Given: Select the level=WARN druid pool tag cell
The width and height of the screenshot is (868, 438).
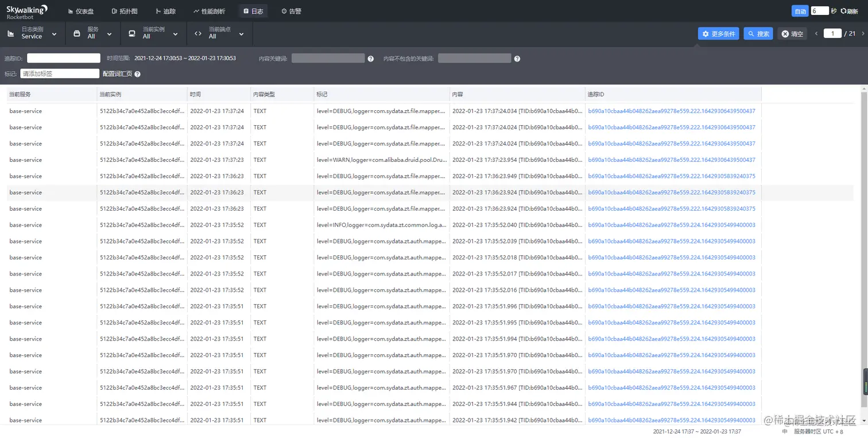Looking at the screenshot, I should pos(381,160).
